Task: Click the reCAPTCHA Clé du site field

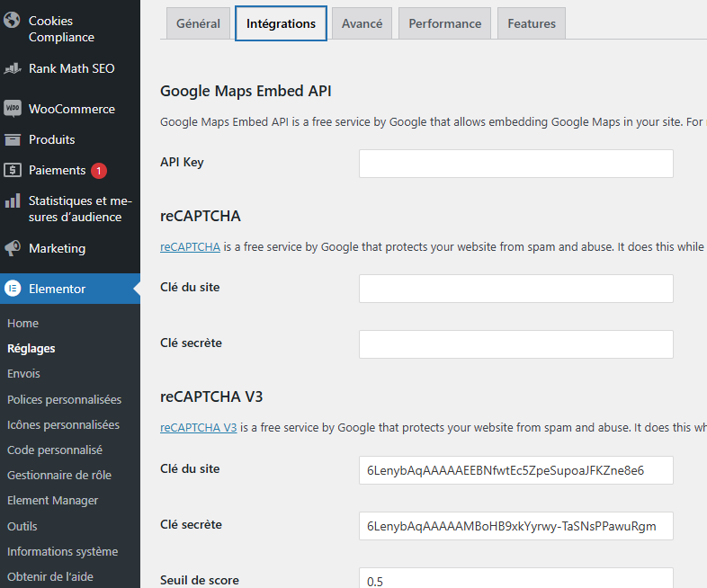Action: pos(515,289)
